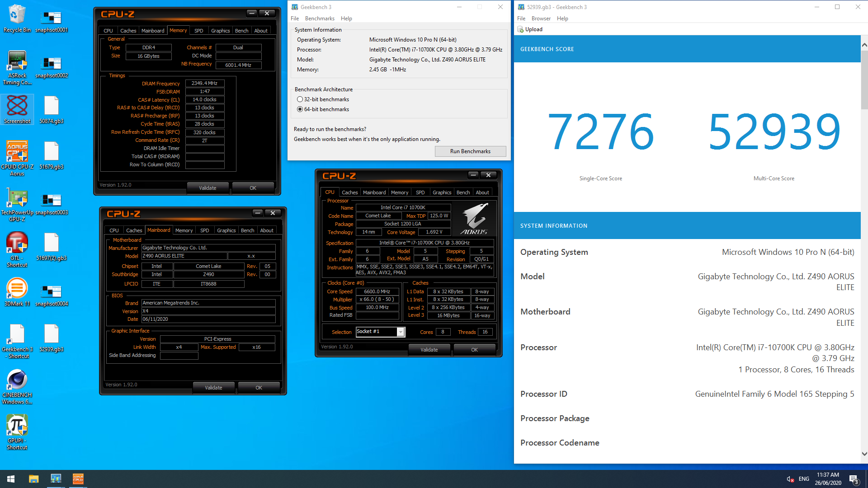Launch TechPowerUp GPU-Z shortcut
The image size is (868, 488).
click(x=17, y=204)
